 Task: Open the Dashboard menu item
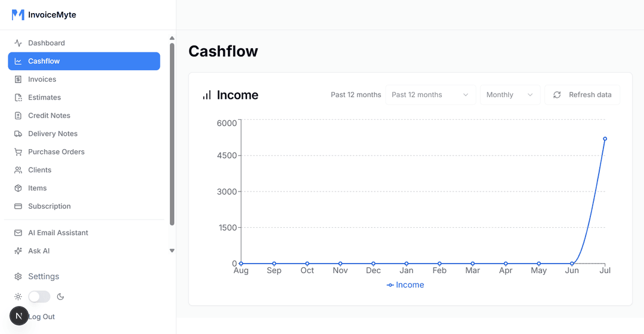[x=47, y=43]
